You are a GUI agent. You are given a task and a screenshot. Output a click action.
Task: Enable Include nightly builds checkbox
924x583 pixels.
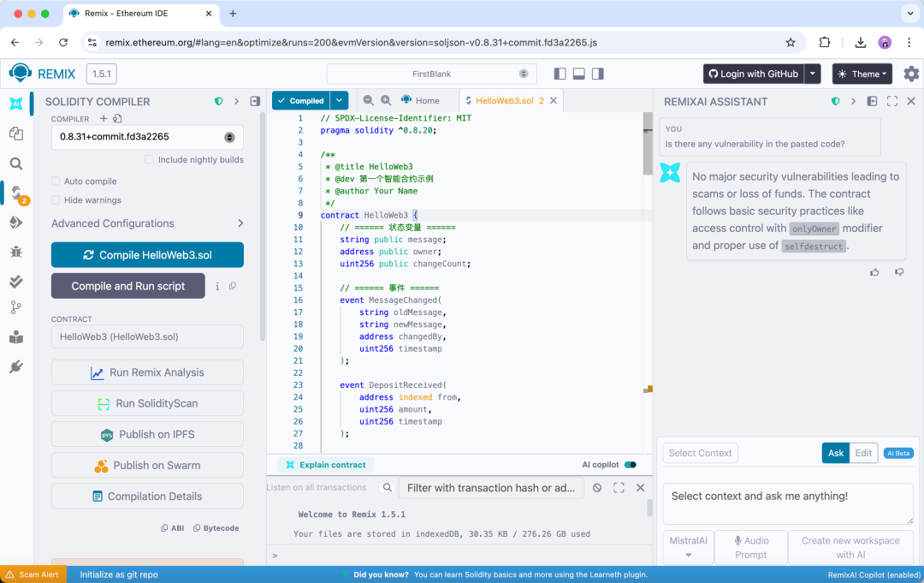coord(149,160)
